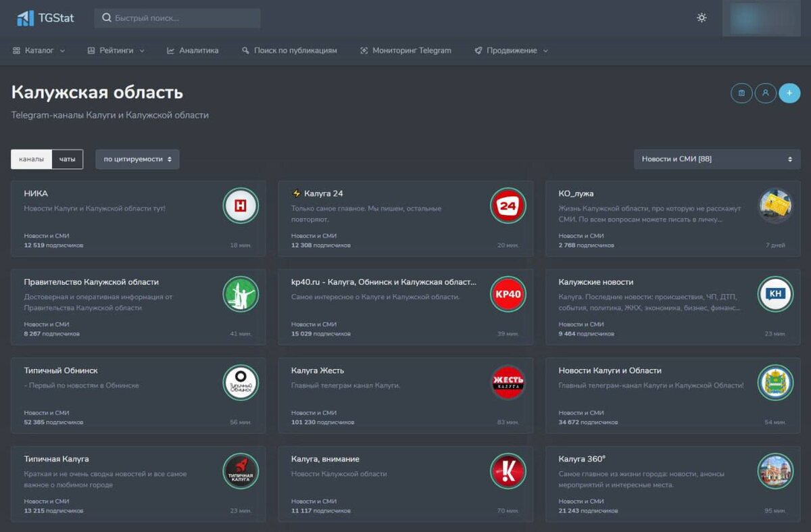Open Калуга 24 channel avatar
Image resolution: width=811 pixels, height=532 pixels.
coord(508,205)
